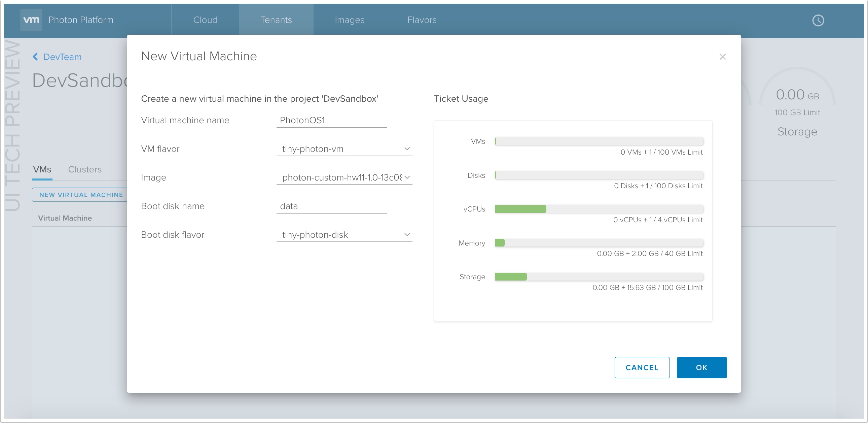Click the 'tiny-photon-vm' selected flavor value
Viewport: 868px width, 423px height.
point(313,149)
